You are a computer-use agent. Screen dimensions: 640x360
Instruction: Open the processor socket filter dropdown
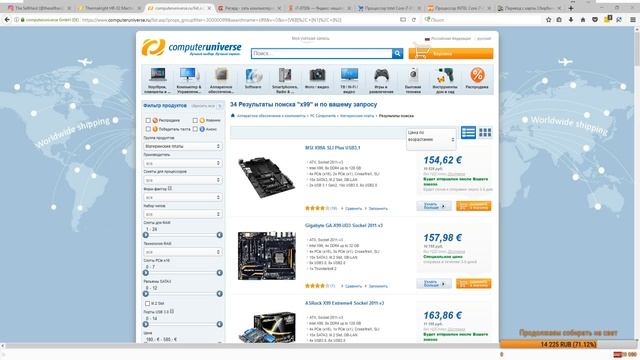pyautogui.click(x=182, y=180)
